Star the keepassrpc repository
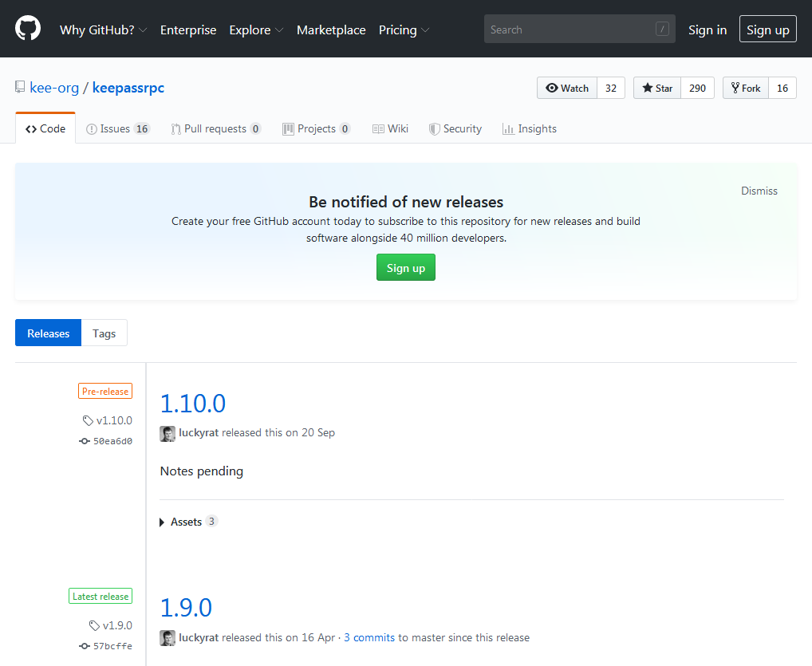The image size is (812, 666). [x=657, y=88]
